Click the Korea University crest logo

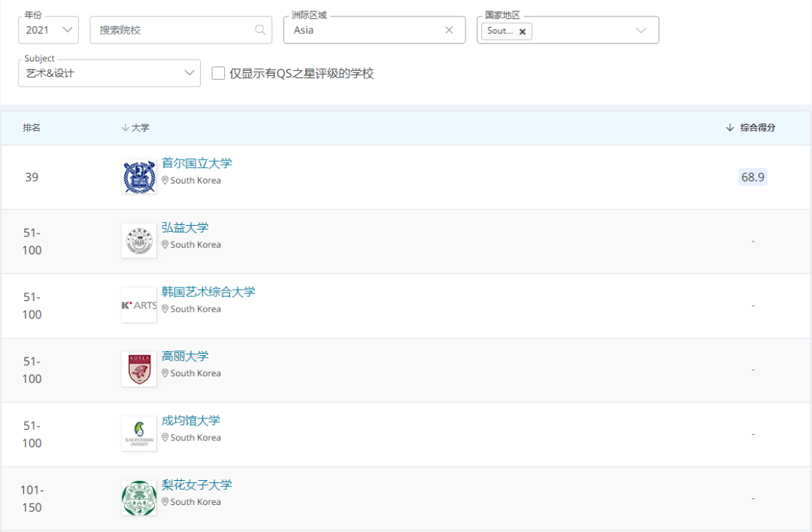[x=139, y=369]
